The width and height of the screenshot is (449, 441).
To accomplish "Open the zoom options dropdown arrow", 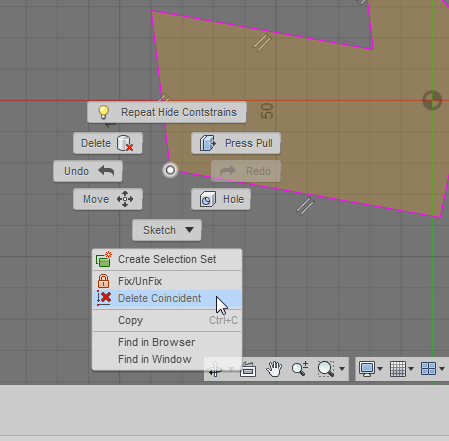I will 342,369.
